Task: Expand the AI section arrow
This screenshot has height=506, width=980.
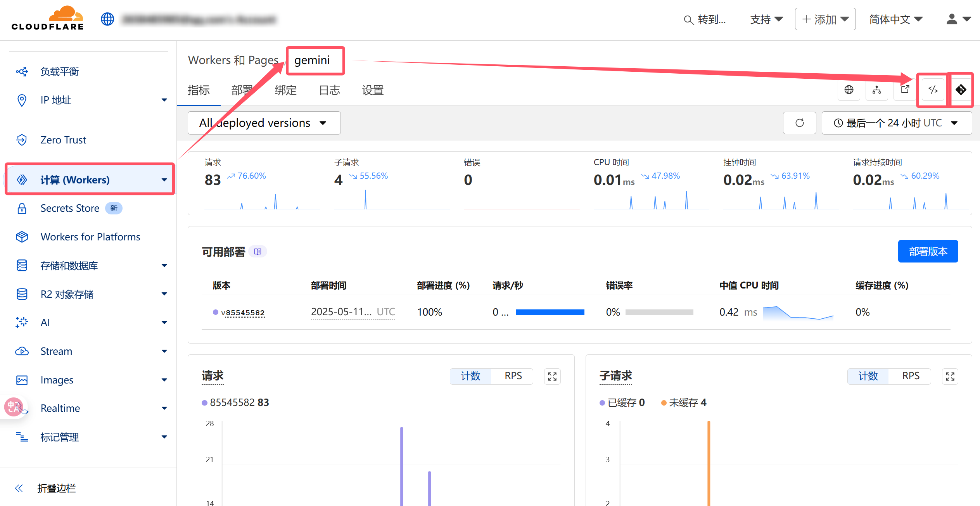Action: tap(164, 322)
